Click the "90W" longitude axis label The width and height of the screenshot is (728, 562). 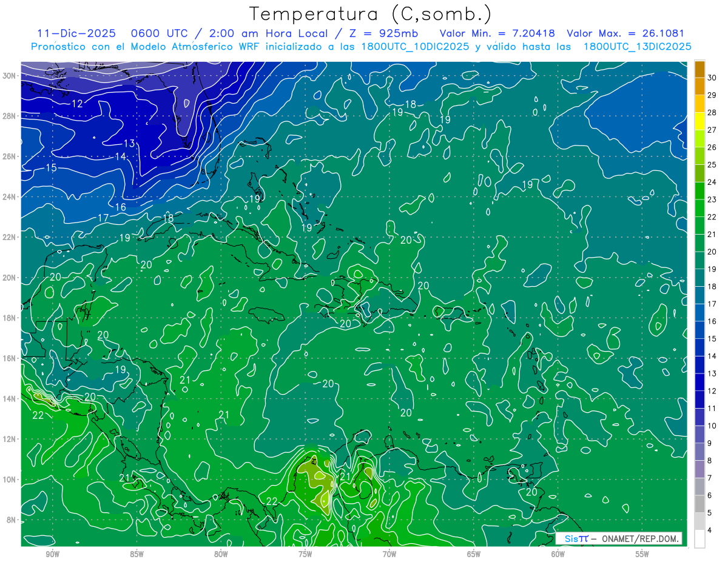(x=52, y=555)
